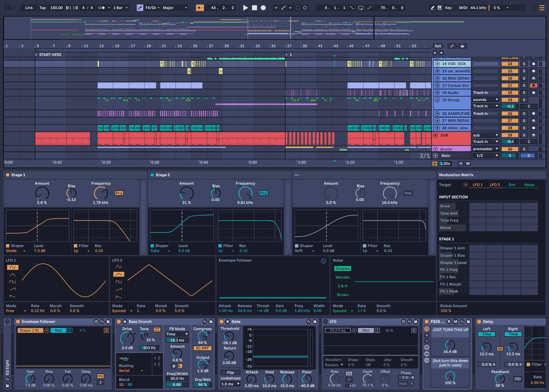Open the premaster output dropdown for drums
549x392 pixels.
click(x=486, y=149)
